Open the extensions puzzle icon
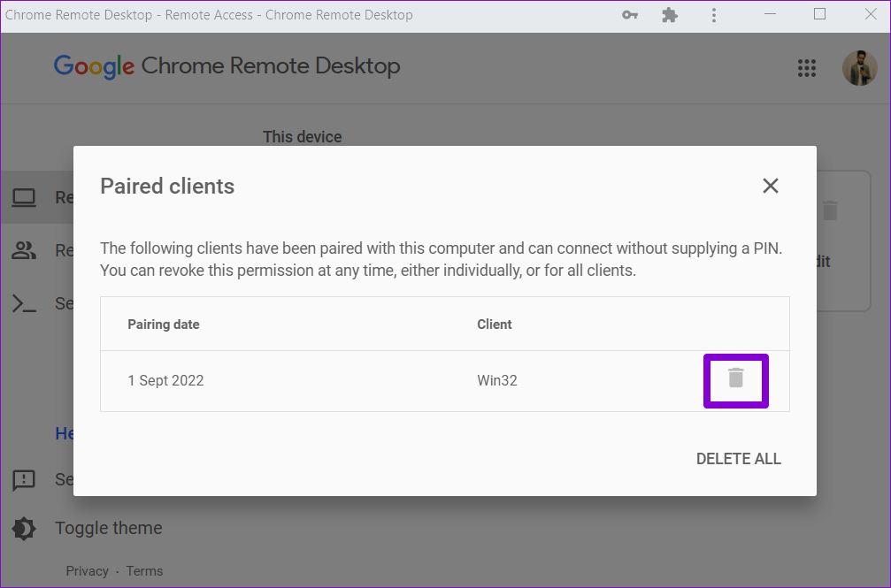The width and height of the screenshot is (891, 588). 671,15
